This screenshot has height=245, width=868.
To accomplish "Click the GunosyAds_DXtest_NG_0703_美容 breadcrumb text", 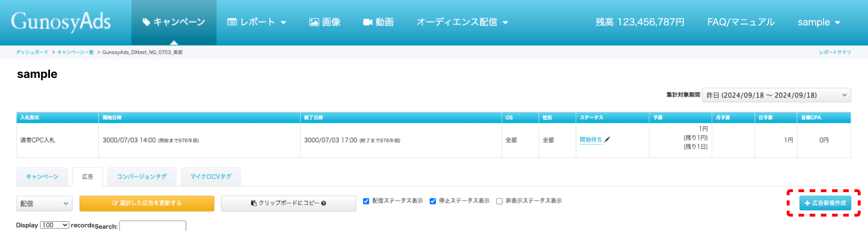I will [x=142, y=52].
